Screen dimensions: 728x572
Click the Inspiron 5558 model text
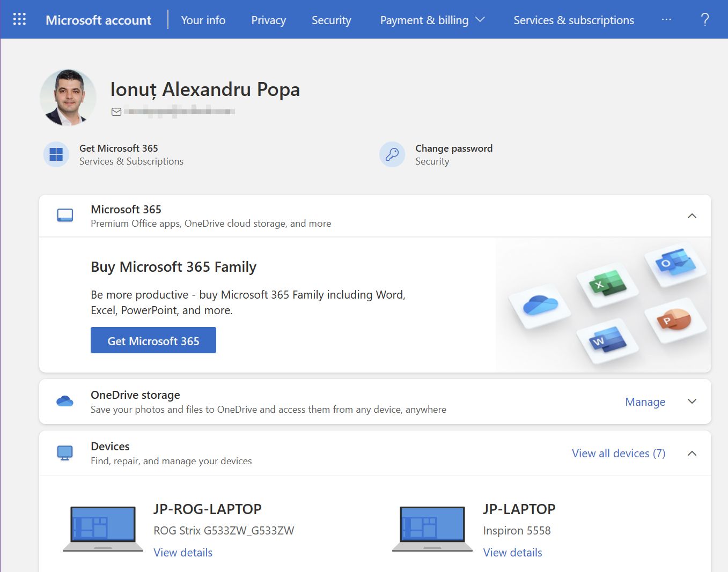coord(517,531)
